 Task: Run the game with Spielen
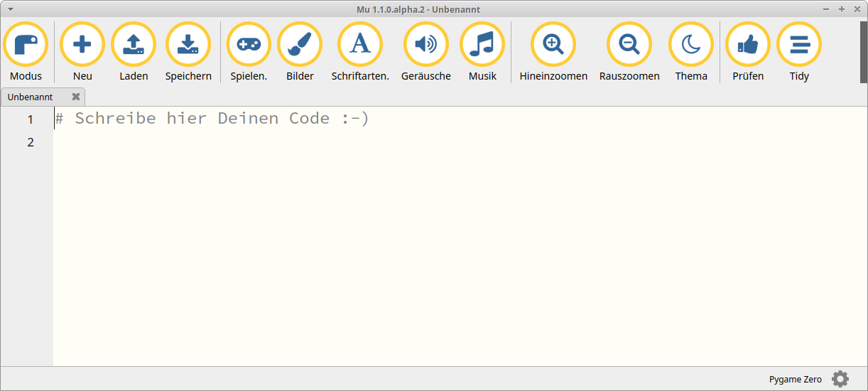(x=249, y=45)
